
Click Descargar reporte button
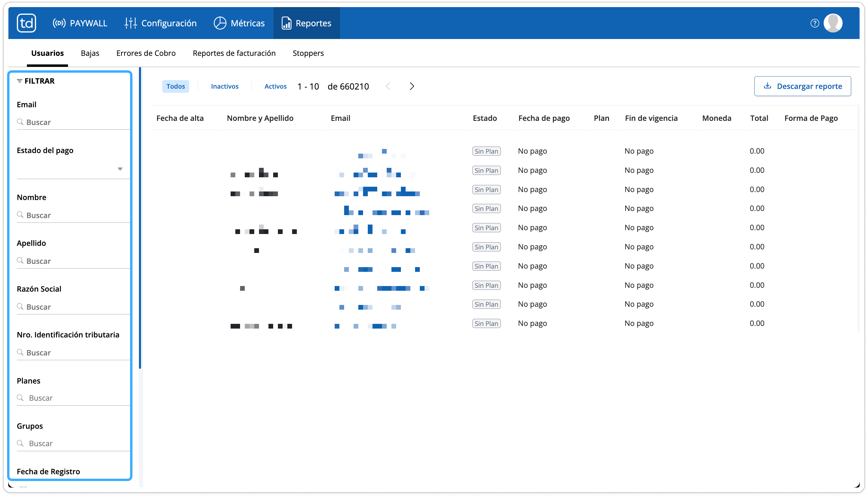[x=802, y=86]
